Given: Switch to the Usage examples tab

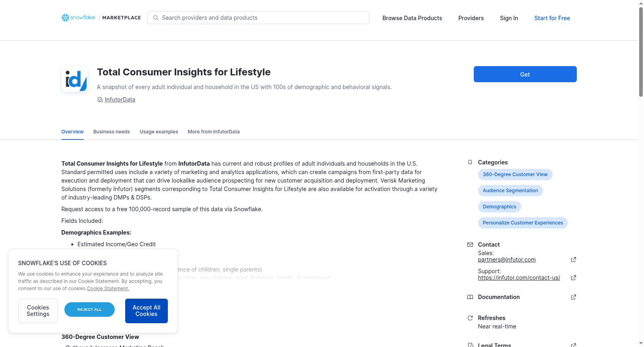Looking at the screenshot, I should (x=159, y=132).
